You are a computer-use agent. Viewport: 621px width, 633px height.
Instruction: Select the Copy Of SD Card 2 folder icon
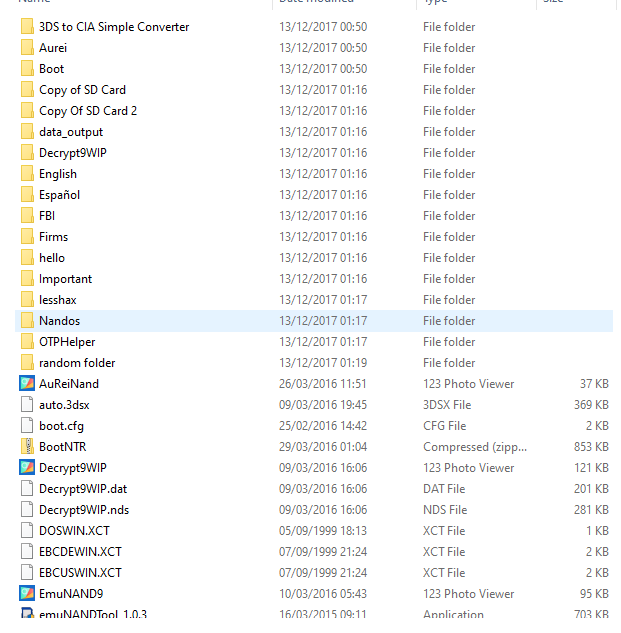click(27, 111)
